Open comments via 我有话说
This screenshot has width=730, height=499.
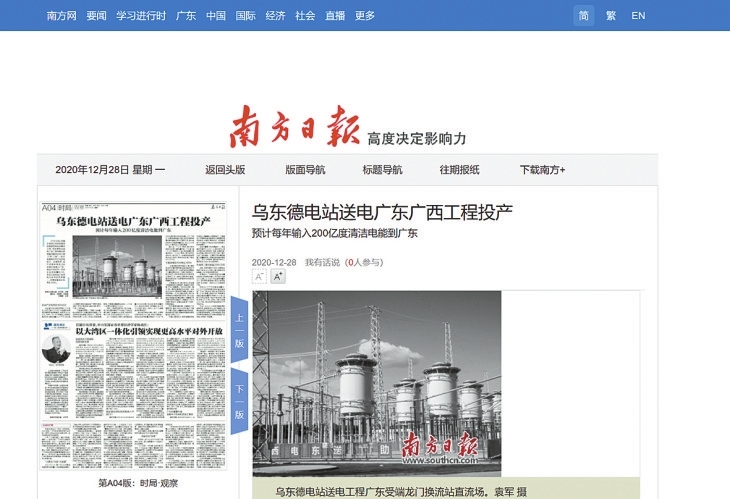(322, 263)
